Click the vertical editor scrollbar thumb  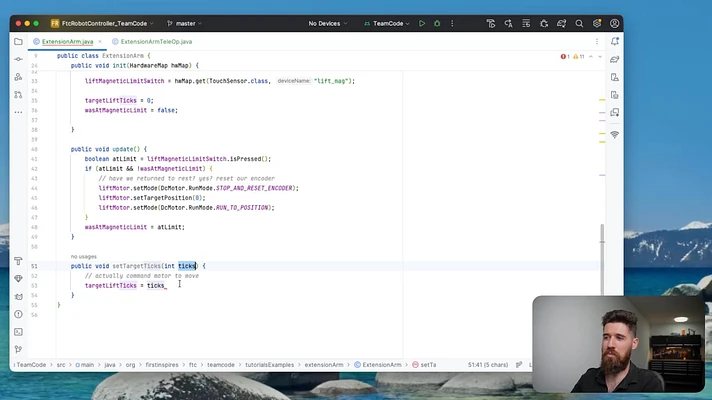point(602,259)
